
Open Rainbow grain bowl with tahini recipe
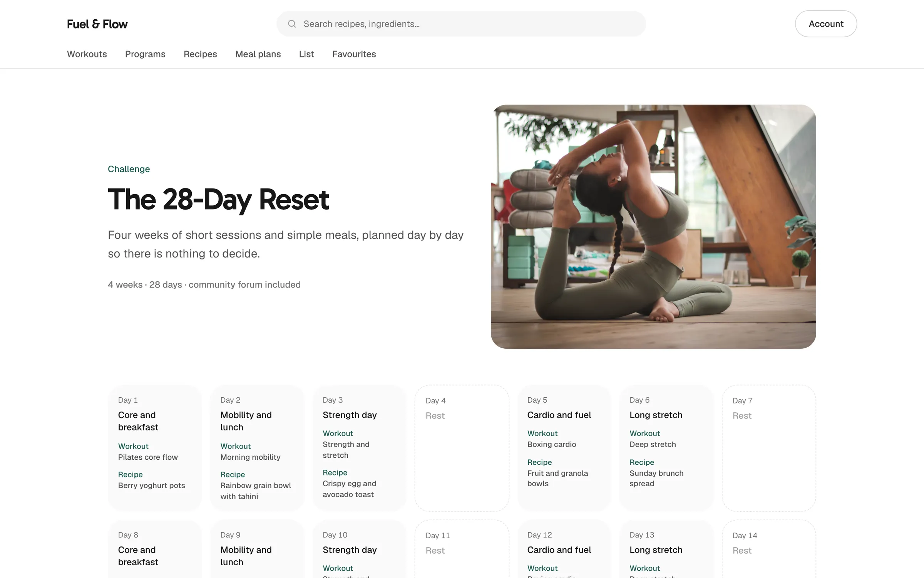point(256,491)
